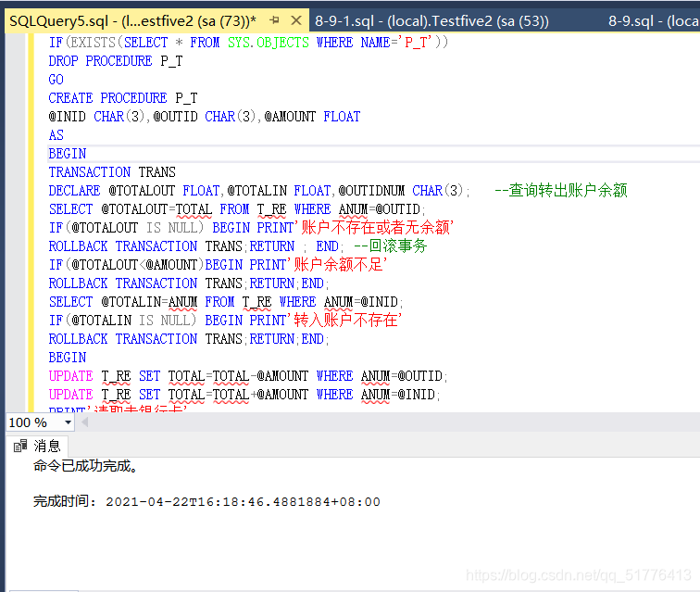This screenshot has height=592, width=700.
Task: Select the 消息 messages tab
Action: (37, 446)
